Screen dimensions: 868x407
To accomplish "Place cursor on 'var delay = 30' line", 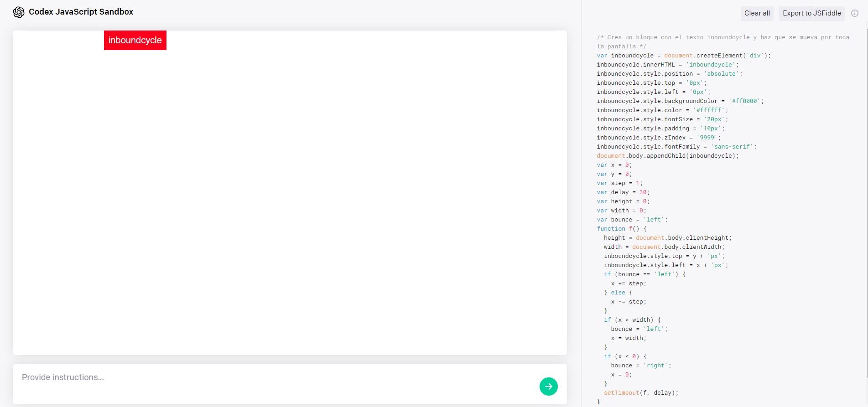I will click(x=623, y=192).
